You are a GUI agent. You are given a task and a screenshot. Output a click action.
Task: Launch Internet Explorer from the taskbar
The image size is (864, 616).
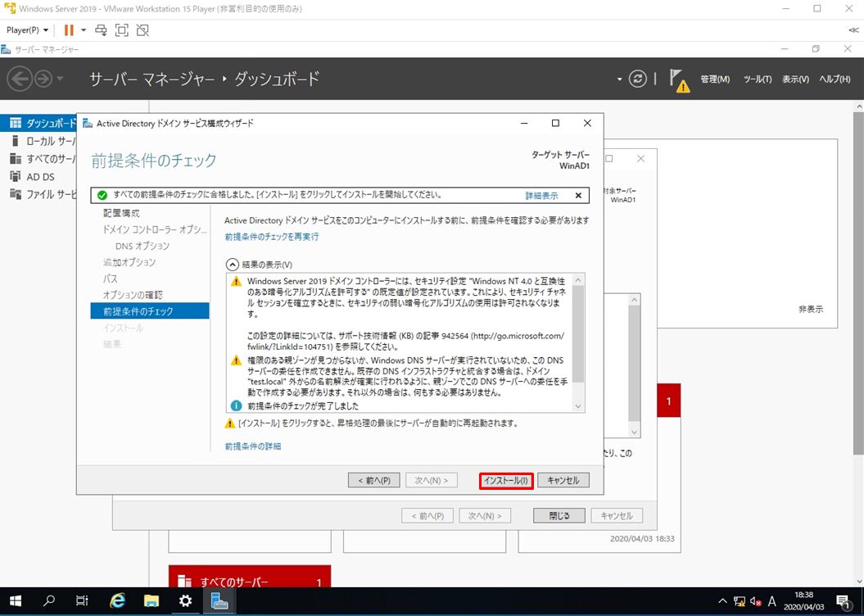(117, 601)
